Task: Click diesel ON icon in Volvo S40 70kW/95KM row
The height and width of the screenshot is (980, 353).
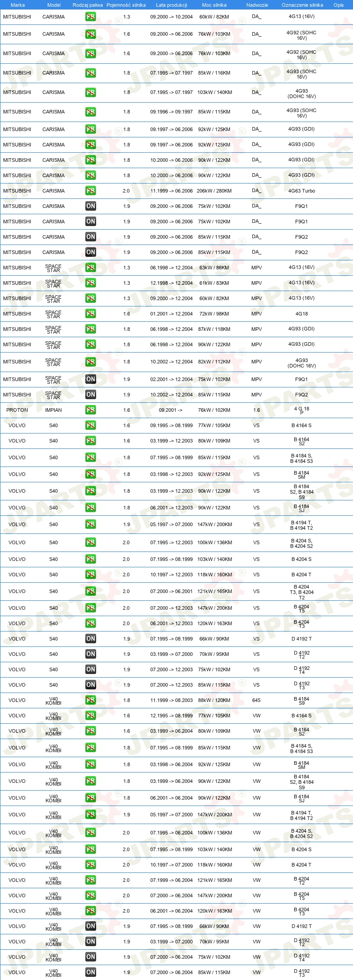Action: pyautogui.click(x=91, y=654)
